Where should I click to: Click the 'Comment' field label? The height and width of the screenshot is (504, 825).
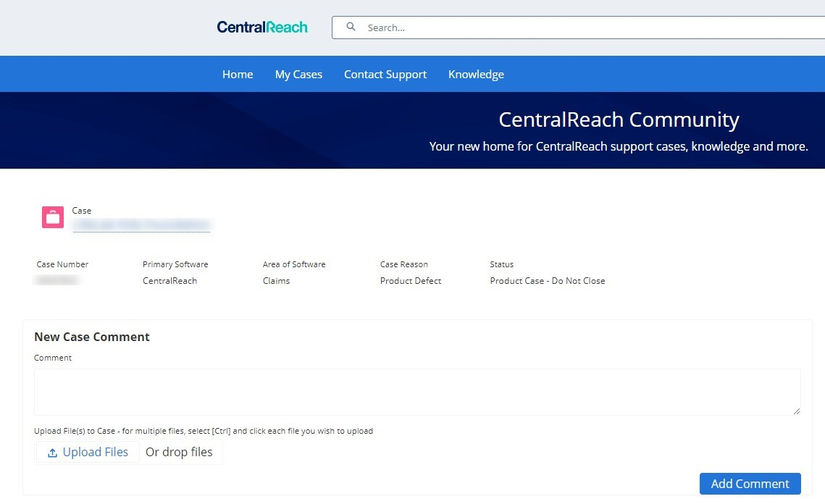tap(53, 358)
